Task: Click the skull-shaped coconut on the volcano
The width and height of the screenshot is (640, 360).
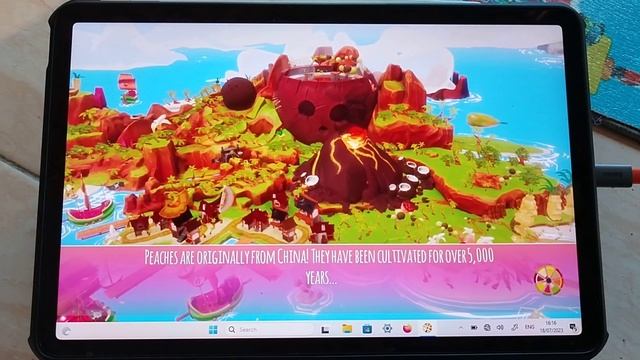Action: tap(325, 104)
